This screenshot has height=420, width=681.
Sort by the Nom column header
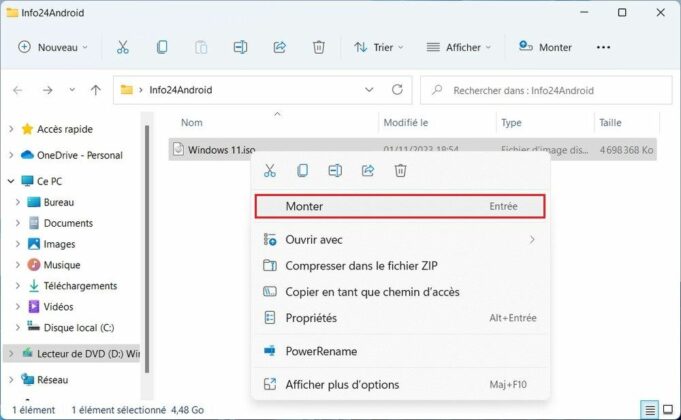(192, 122)
